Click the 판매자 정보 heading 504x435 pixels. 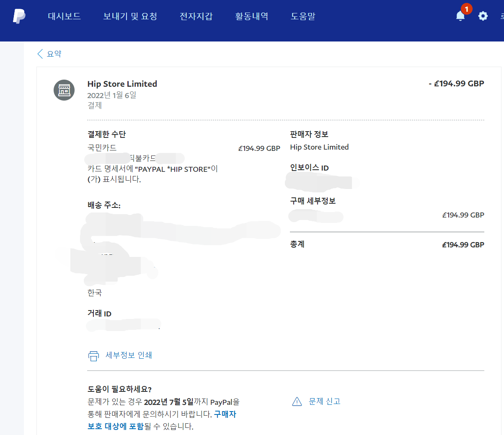click(309, 134)
